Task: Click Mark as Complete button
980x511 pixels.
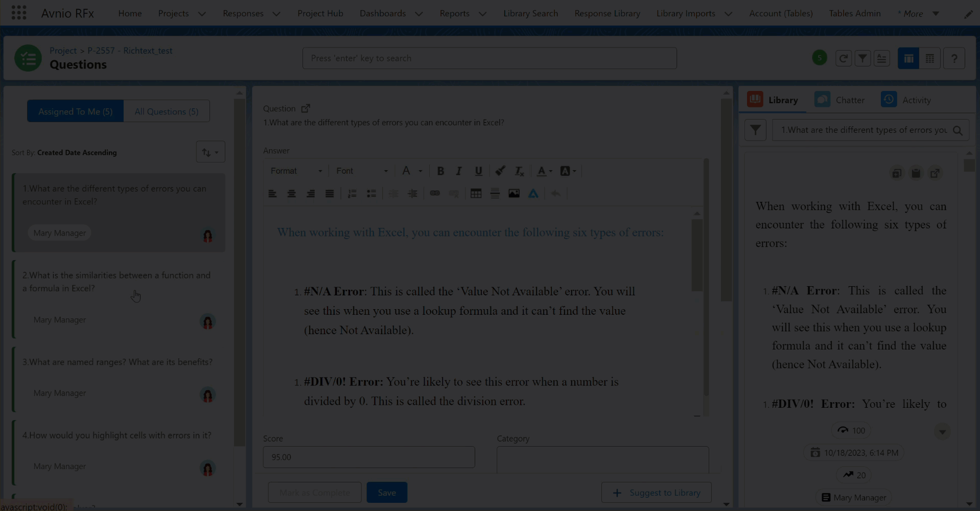Action: [x=315, y=493]
